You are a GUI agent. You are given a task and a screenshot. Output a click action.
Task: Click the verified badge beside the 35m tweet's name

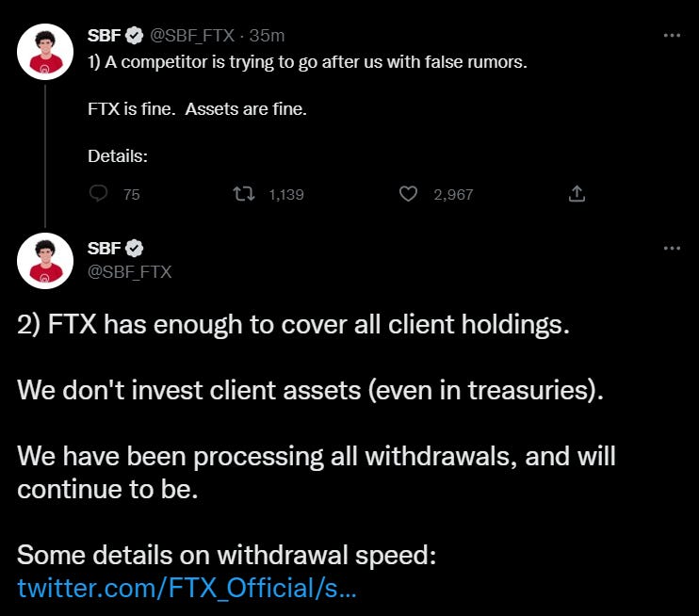[135, 36]
